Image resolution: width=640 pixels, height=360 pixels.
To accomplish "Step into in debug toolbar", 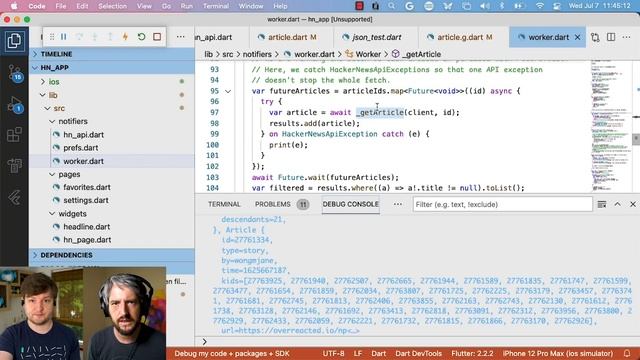I will [94, 37].
